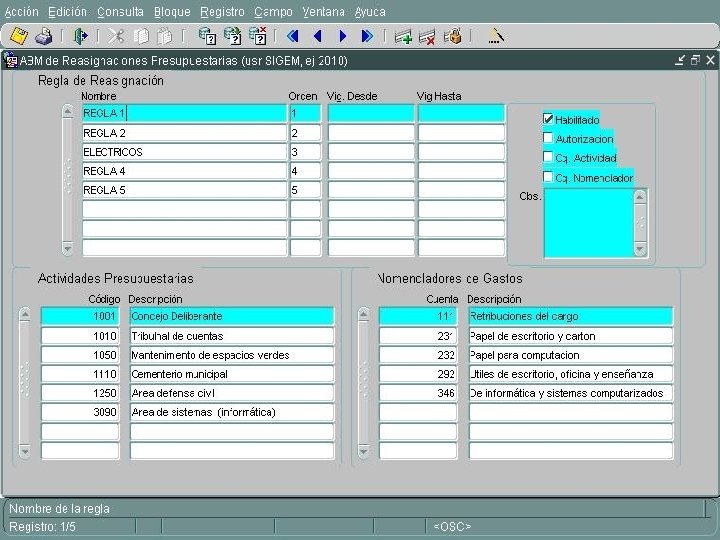The width and height of the screenshot is (720, 540).
Task: Restore the ABM de Reasignaciones window
Action: pyautogui.click(x=695, y=60)
